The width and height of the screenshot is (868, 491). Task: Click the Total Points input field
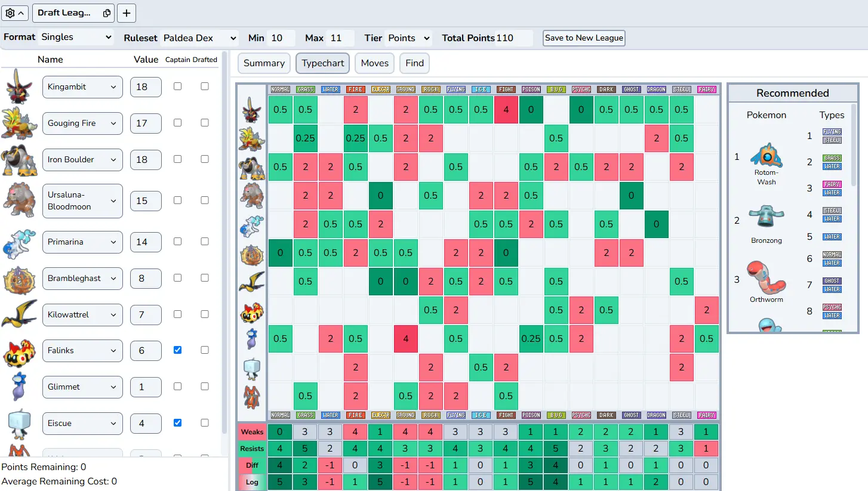click(x=513, y=38)
